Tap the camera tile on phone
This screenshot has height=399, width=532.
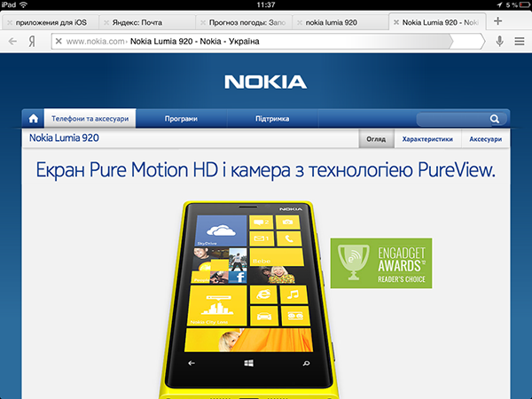pyautogui.click(x=287, y=223)
